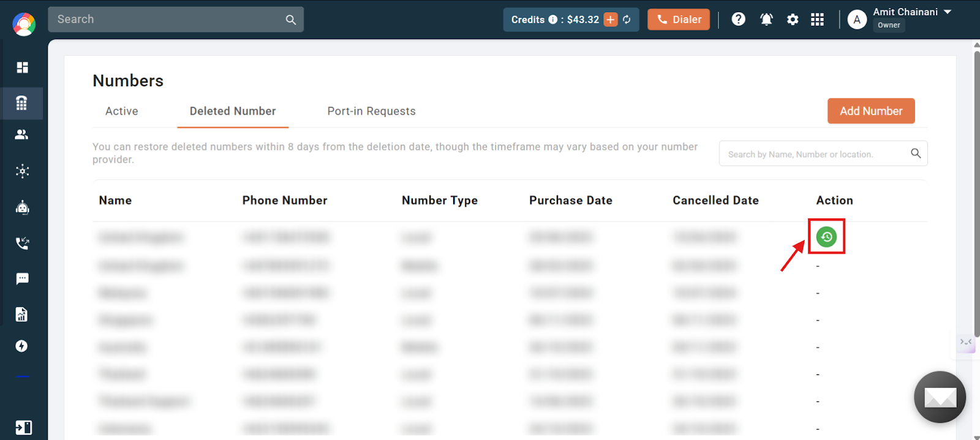
Task: Open the Port-in Requests tab
Action: point(371,111)
